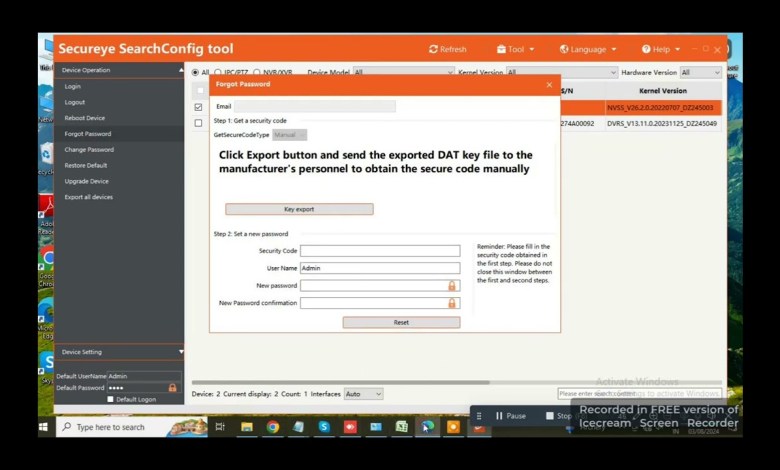This screenshot has height=470, width=780.
Task: Open the Language menu
Action: [587, 49]
